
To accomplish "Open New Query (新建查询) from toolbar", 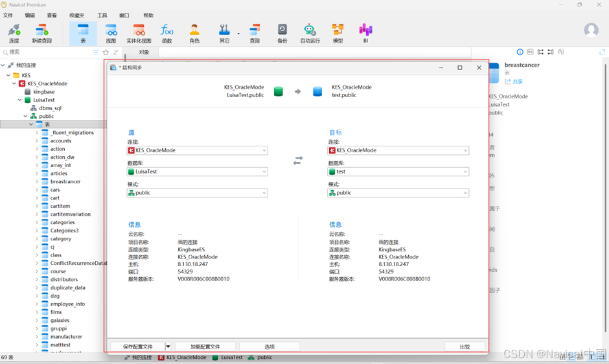I will point(41,34).
